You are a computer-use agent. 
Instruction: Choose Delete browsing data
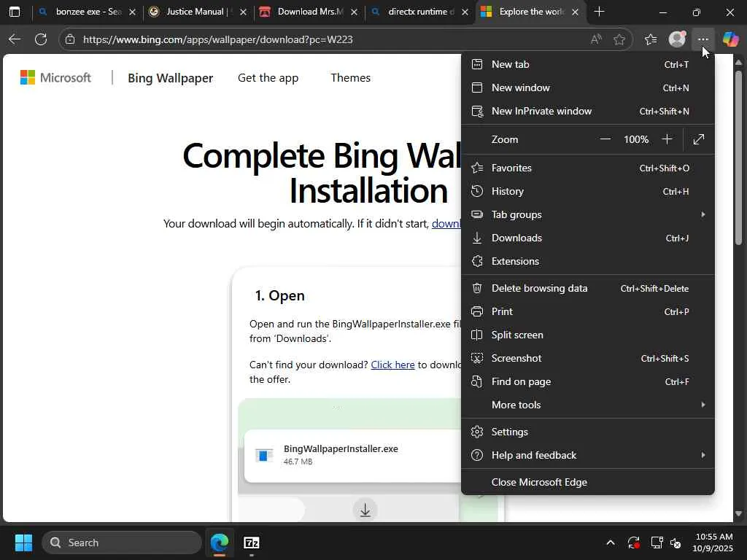[x=588, y=288]
